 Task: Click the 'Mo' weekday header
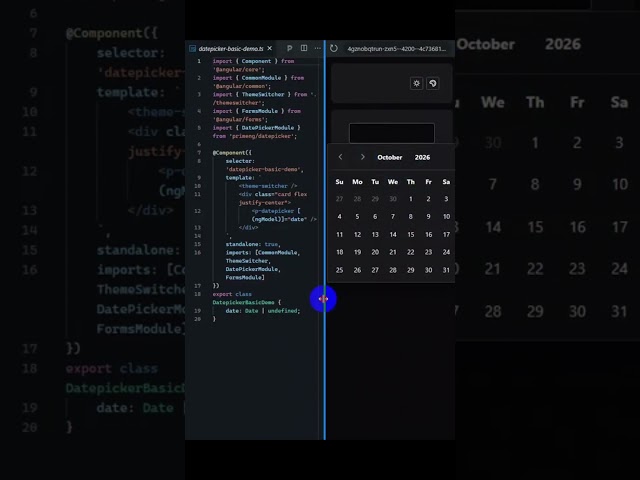[357, 182]
